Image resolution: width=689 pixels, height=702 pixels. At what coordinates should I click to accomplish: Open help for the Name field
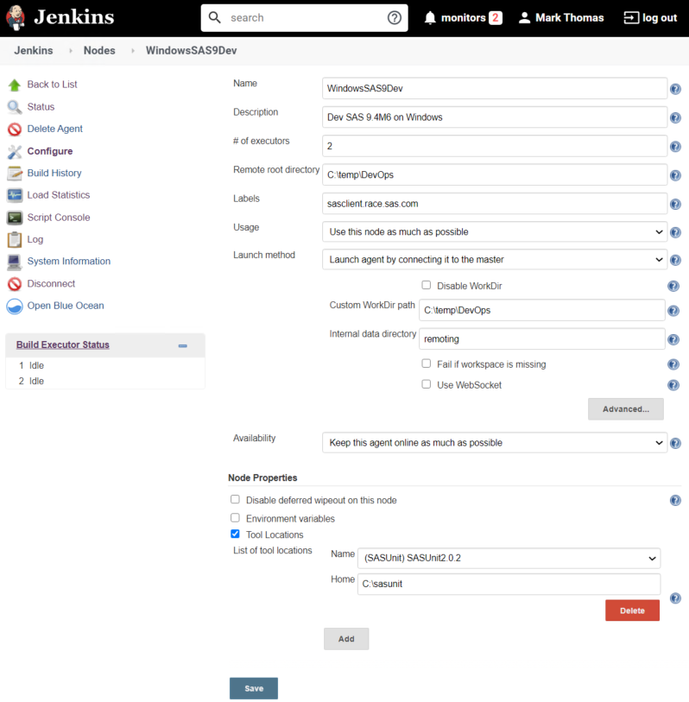pyautogui.click(x=675, y=89)
